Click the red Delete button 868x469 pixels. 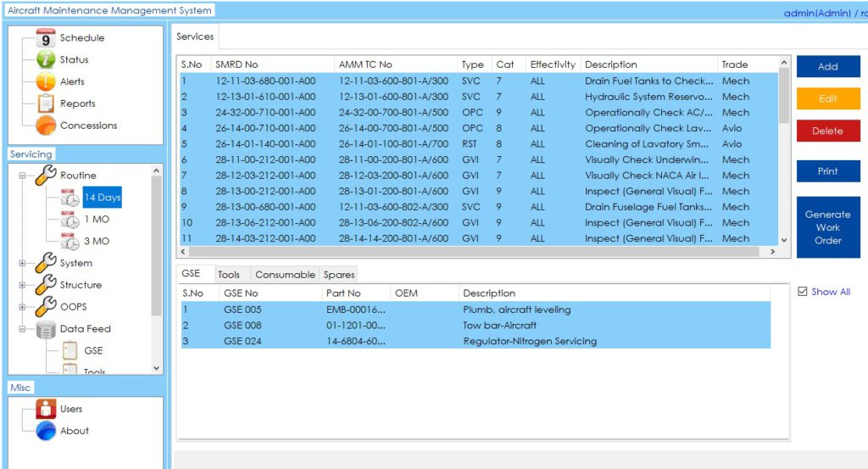click(x=828, y=131)
